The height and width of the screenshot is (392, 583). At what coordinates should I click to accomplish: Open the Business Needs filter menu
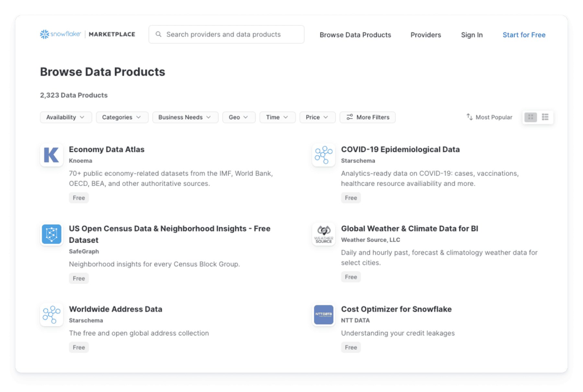tap(185, 117)
